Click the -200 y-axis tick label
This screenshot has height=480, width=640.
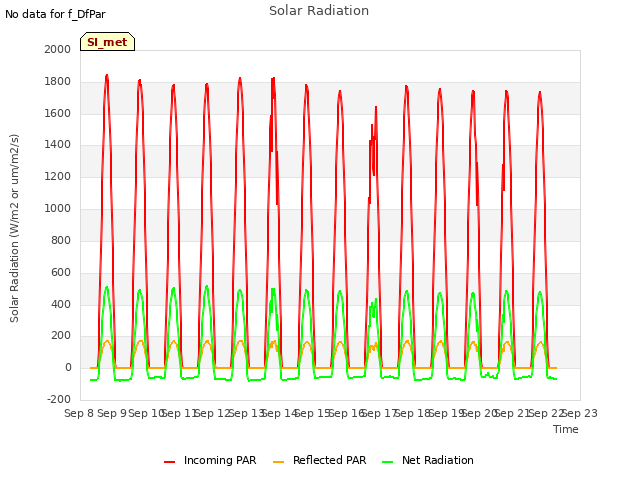[59, 400]
